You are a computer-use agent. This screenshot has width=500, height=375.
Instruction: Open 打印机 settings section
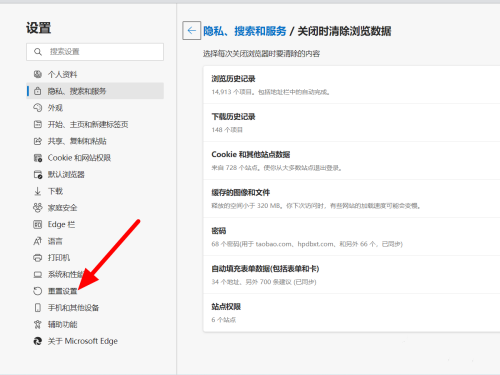95,258
